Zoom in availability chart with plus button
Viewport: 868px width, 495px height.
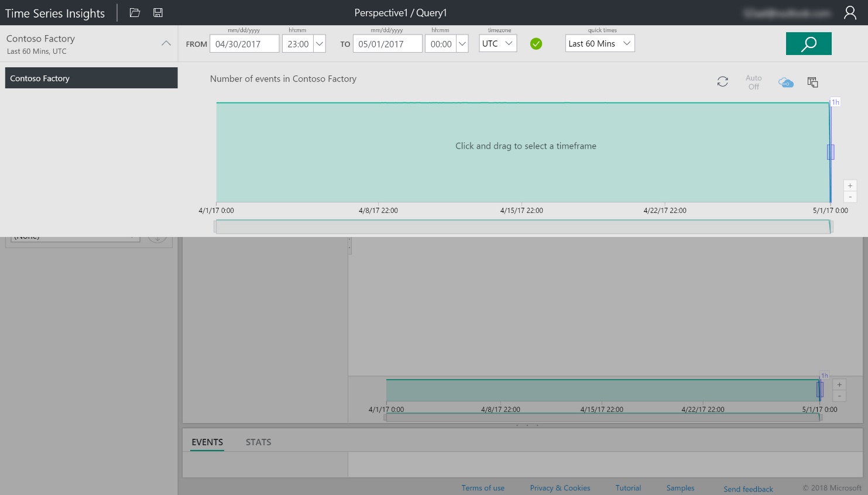coord(850,185)
